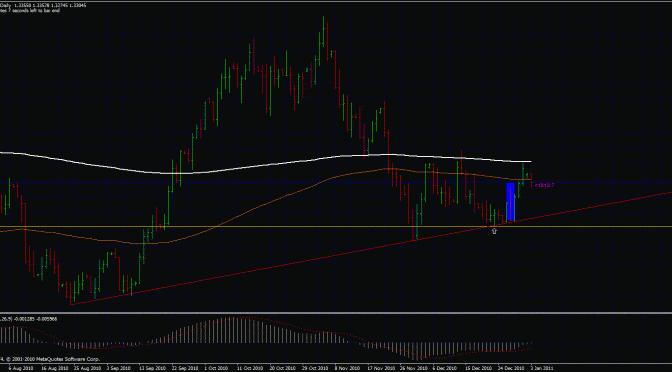Select the blue rectangle object on the chart
Screen dimensions: 672x372
tap(510, 202)
